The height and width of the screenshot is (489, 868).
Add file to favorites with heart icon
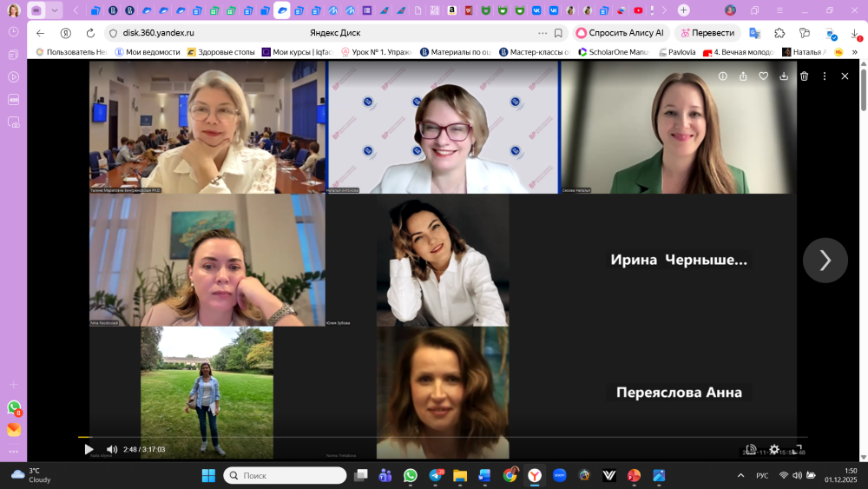pos(764,76)
